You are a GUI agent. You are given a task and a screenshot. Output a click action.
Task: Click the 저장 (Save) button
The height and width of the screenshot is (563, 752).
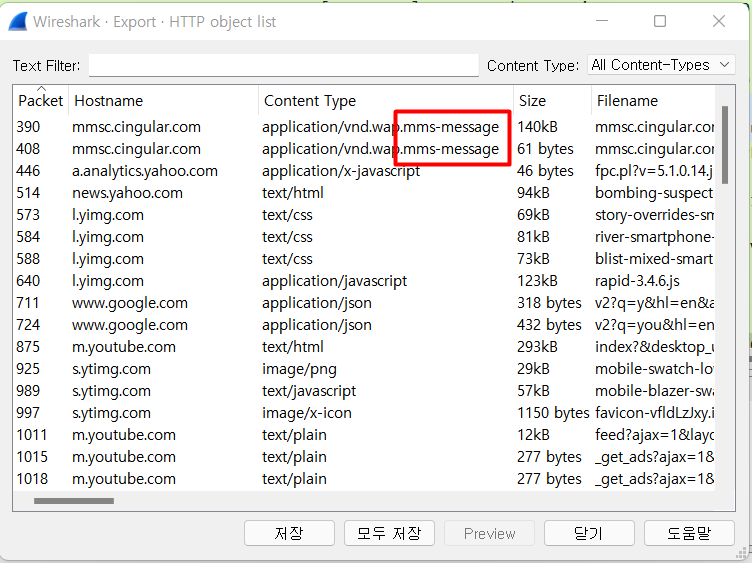pos(289,533)
